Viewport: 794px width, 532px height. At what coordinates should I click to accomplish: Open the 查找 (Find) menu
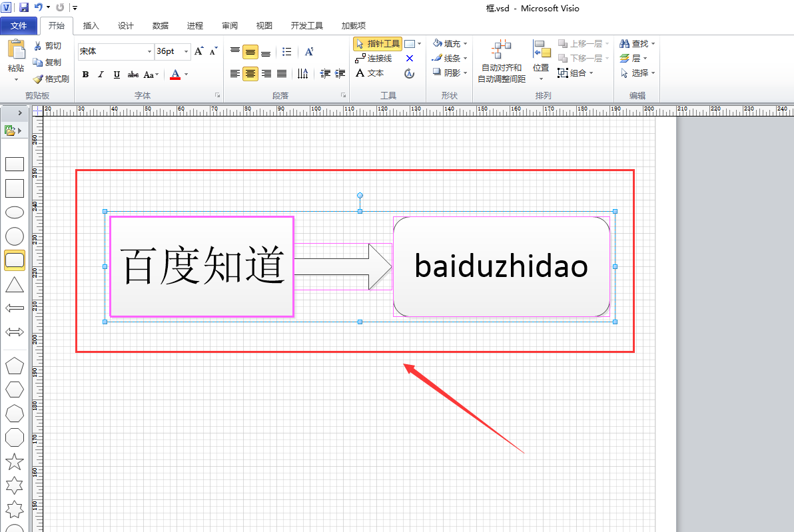point(637,44)
